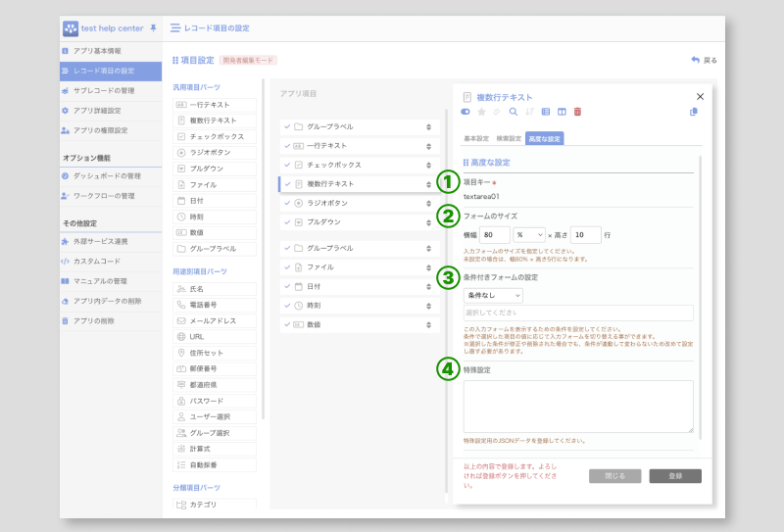This screenshot has height=532, width=784.
Task: Select the パスワード part
Action: pyautogui.click(x=215, y=401)
